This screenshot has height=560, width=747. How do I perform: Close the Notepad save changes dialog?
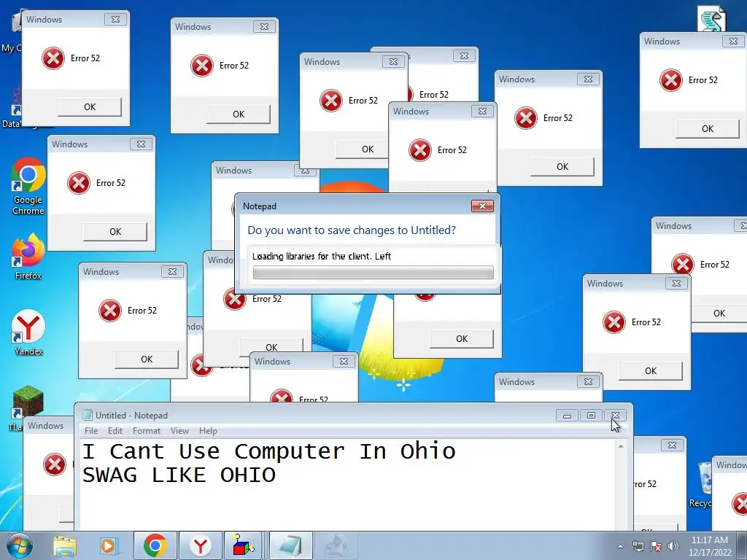[x=482, y=206]
